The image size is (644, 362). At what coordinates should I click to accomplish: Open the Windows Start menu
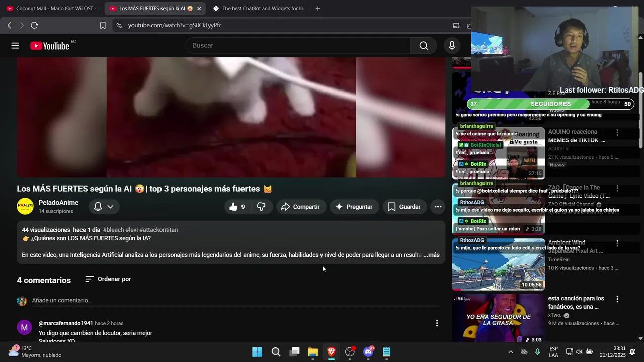coord(257,352)
